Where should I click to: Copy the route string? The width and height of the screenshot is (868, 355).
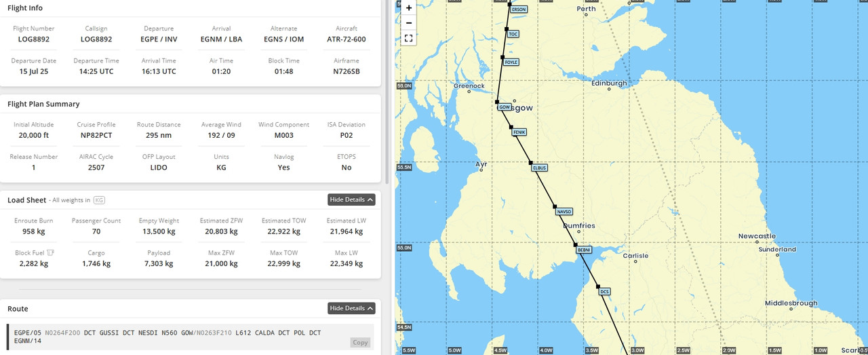pos(360,342)
